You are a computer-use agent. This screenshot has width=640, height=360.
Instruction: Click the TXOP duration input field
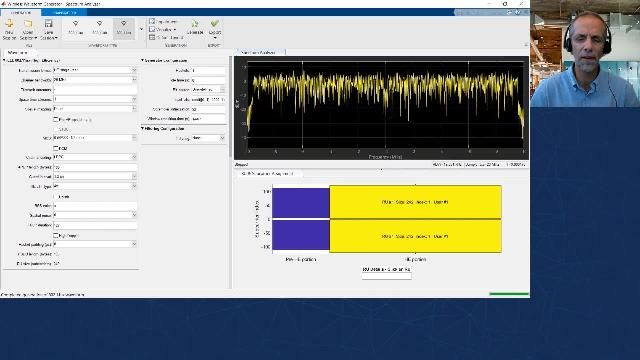click(x=95, y=225)
